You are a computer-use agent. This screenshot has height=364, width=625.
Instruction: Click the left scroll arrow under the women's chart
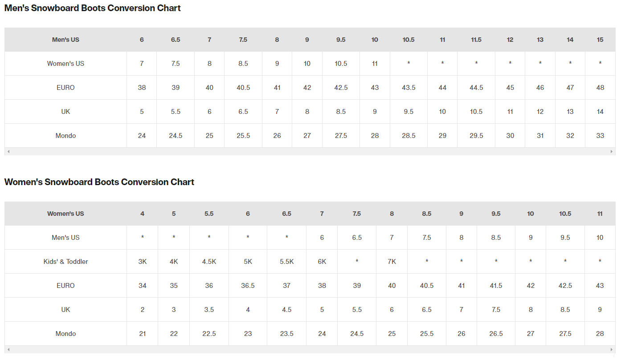8,350
